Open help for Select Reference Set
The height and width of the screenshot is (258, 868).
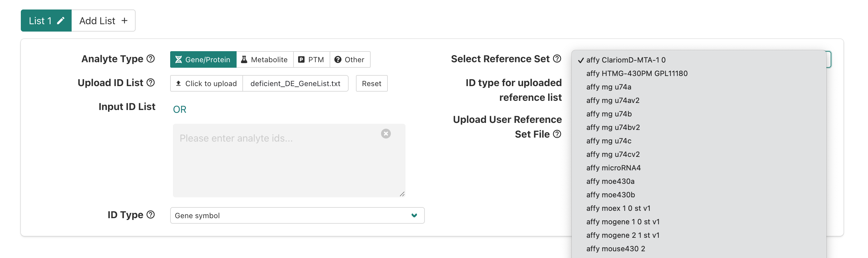557,59
